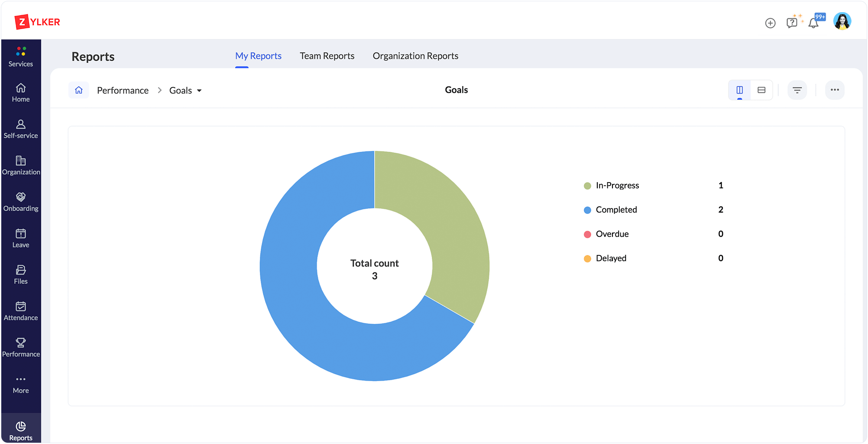Go to Home in sidebar
The width and height of the screenshot is (868, 444).
point(21,93)
